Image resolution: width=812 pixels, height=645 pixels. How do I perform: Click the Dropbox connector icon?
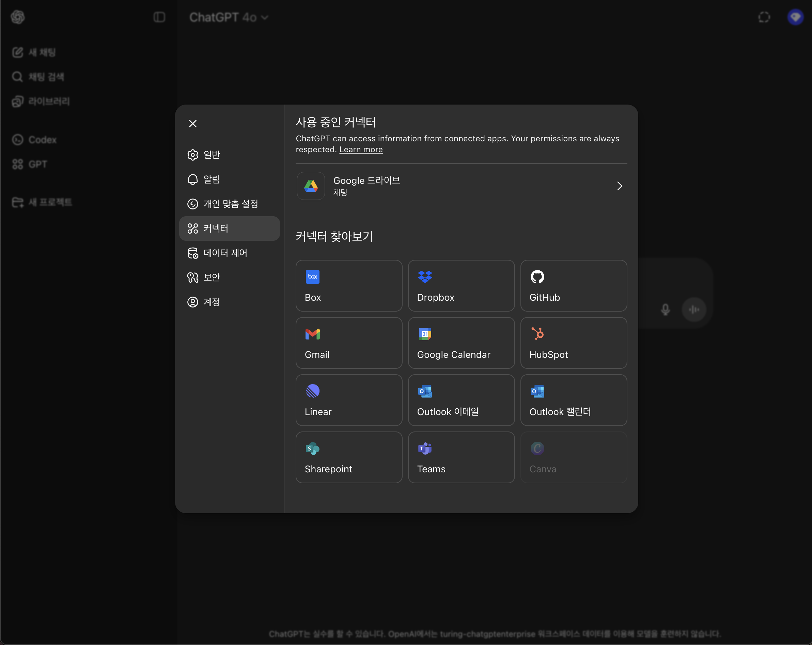(x=425, y=277)
